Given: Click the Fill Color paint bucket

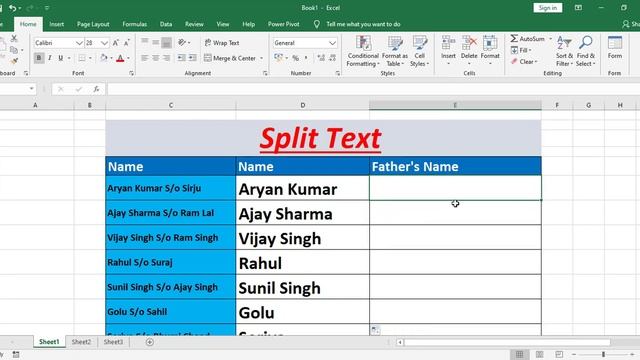Looking at the screenshot, I should pyautogui.click(x=104, y=58).
